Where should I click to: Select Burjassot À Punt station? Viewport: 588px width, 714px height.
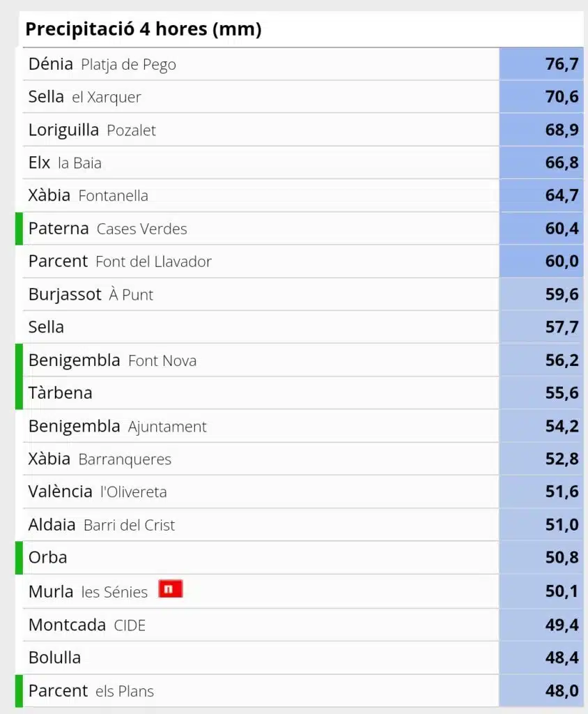(x=303, y=295)
